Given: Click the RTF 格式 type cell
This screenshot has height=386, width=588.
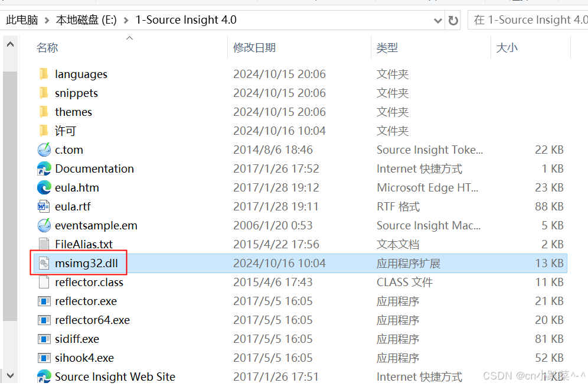Looking at the screenshot, I should click(398, 206).
